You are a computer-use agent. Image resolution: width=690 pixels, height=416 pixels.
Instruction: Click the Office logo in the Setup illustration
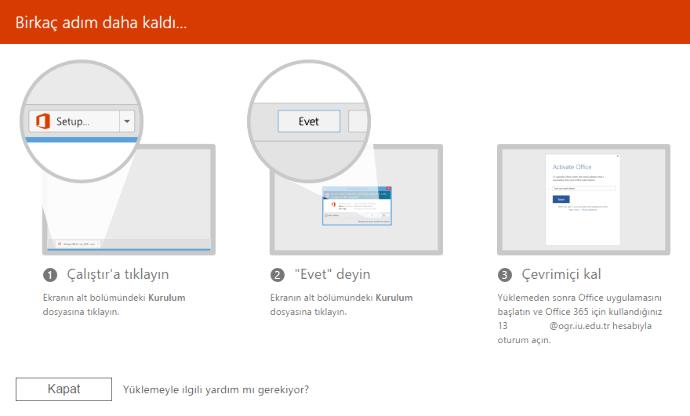pyautogui.click(x=43, y=121)
